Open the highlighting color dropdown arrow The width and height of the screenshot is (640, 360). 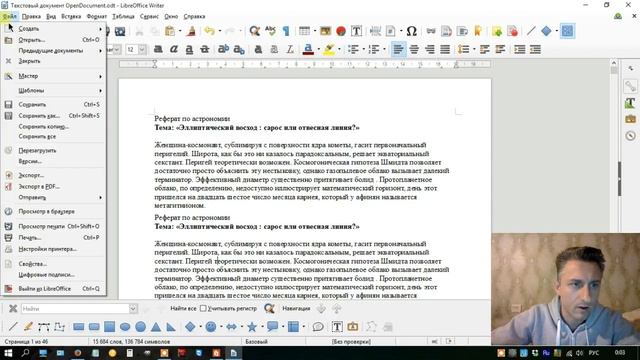(339, 49)
